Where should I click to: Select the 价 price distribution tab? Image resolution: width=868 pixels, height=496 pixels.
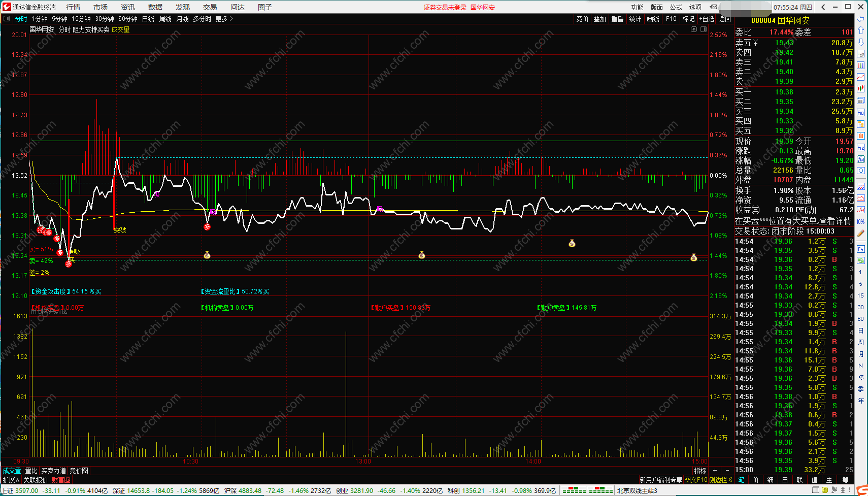tap(756, 480)
